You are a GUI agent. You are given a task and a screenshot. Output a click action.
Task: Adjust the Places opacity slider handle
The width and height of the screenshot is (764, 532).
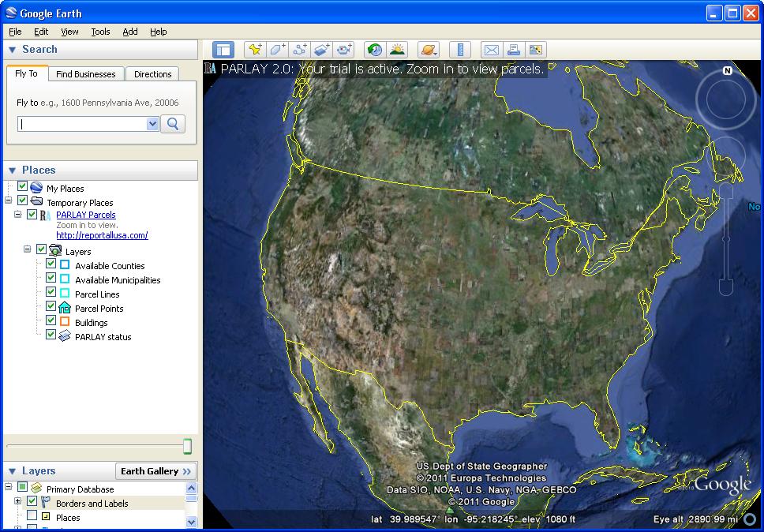(188, 446)
